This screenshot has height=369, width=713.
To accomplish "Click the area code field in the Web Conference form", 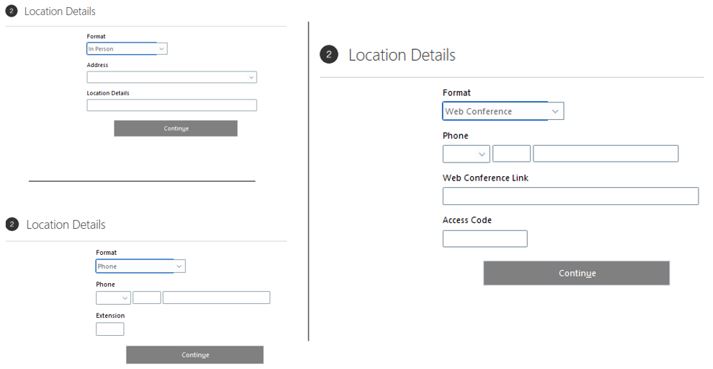I will click(511, 154).
